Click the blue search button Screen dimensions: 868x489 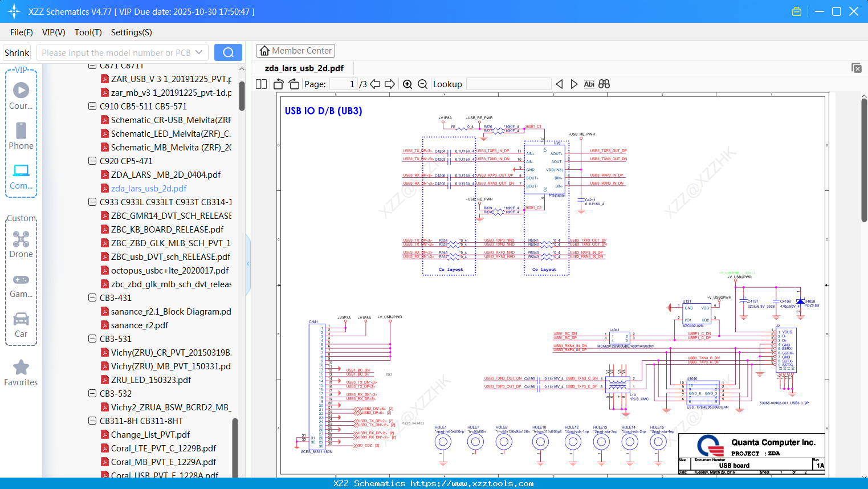click(x=228, y=52)
